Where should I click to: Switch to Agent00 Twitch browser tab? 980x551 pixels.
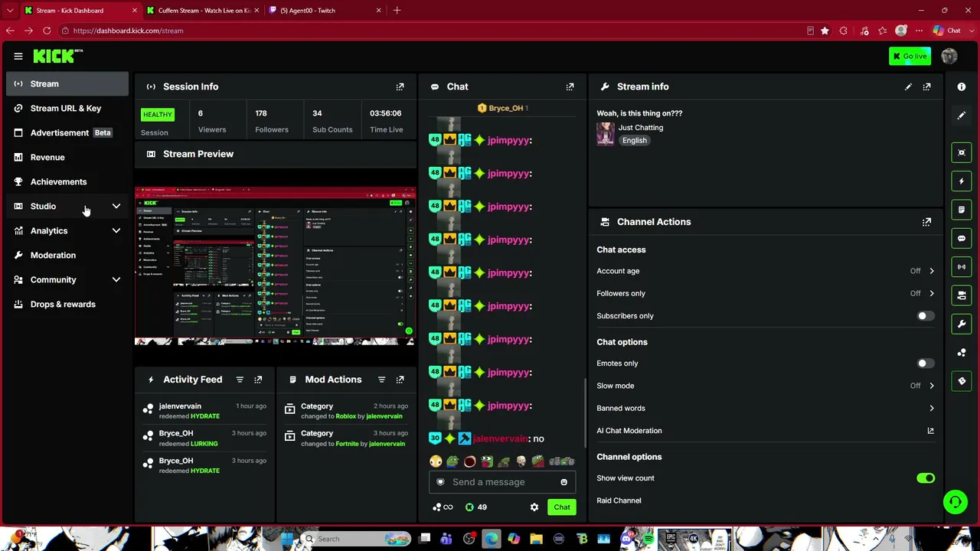coord(324,11)
